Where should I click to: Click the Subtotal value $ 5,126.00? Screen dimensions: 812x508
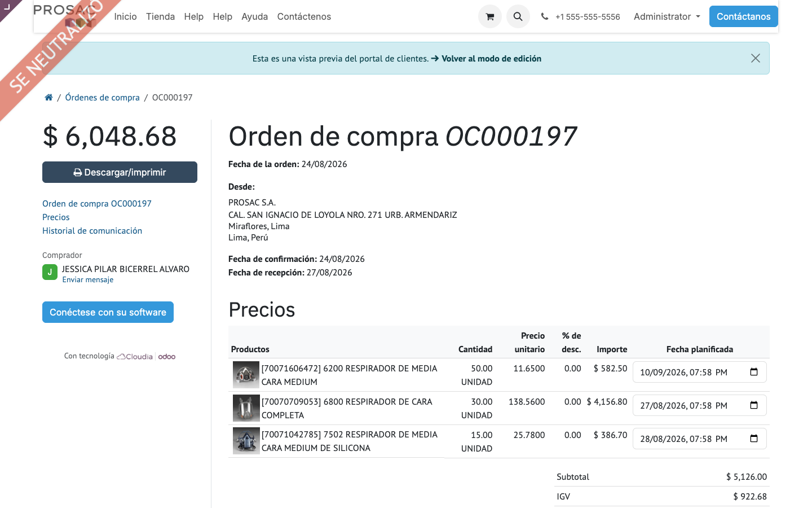click(747, 476)
